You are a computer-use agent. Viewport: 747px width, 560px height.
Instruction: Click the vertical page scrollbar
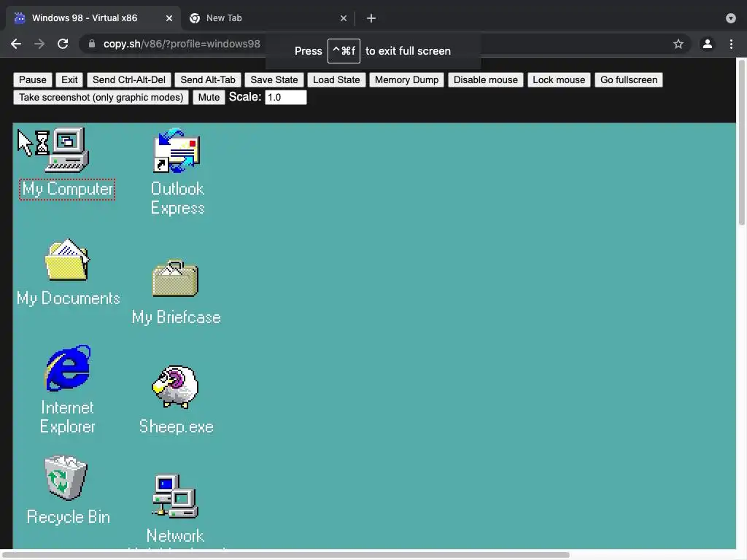tap(742, 143)
